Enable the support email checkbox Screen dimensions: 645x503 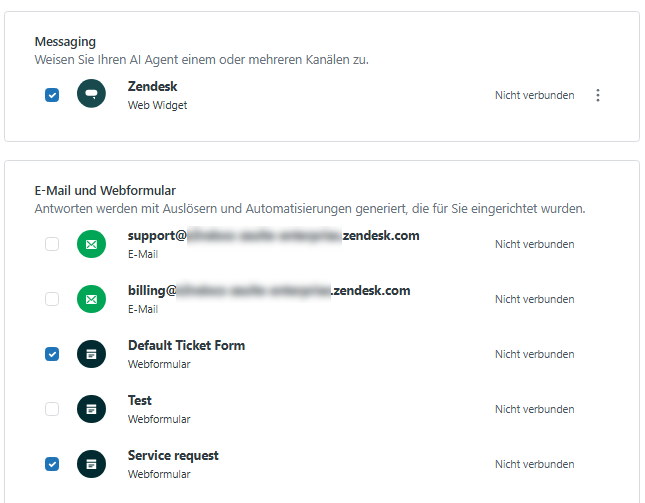click(x=52, y=244)
